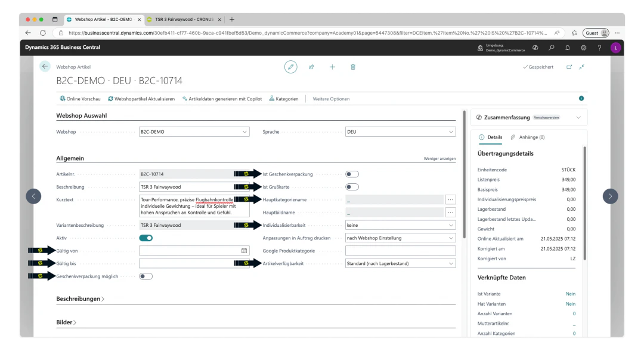Viewport: 644px width, 363px height.
Task: Click the Kurztext text area
Action: coord(194,207)
